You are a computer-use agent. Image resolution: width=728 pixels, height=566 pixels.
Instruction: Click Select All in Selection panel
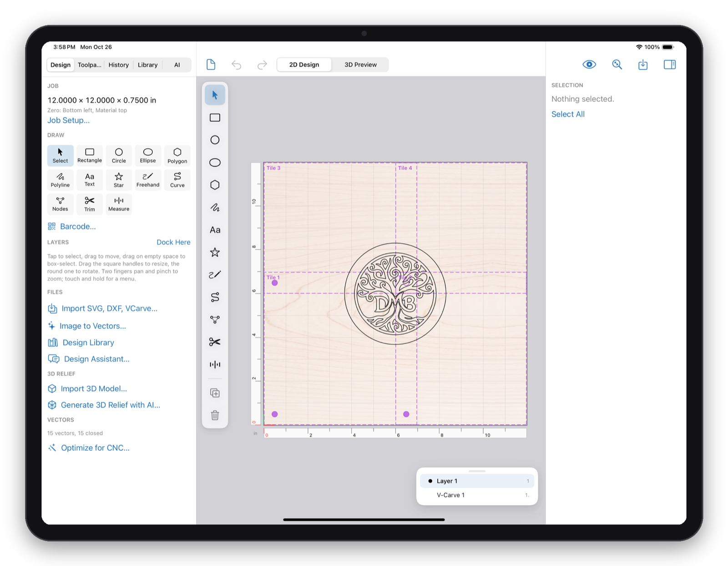(568, 114)
